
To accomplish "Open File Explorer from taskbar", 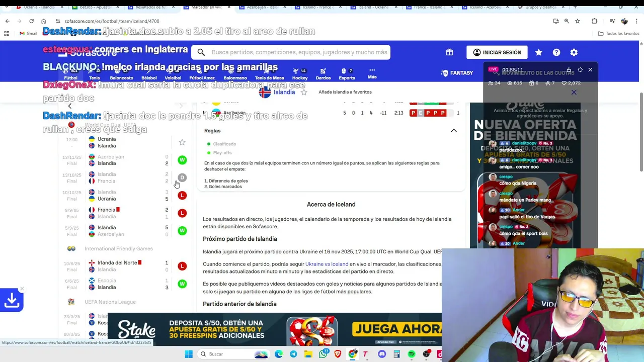I will click(308, 354).
